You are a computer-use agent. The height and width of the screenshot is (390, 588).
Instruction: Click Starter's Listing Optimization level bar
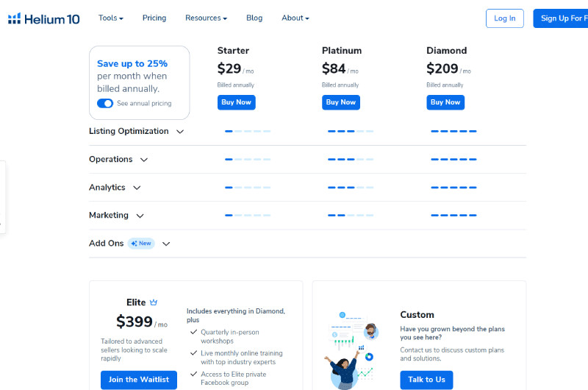[248, 131]
